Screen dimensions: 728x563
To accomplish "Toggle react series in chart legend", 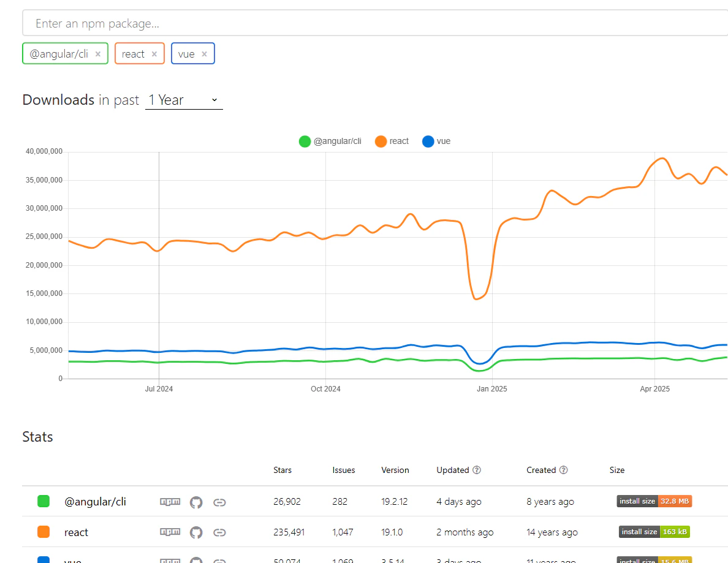I will coord(392,141).
